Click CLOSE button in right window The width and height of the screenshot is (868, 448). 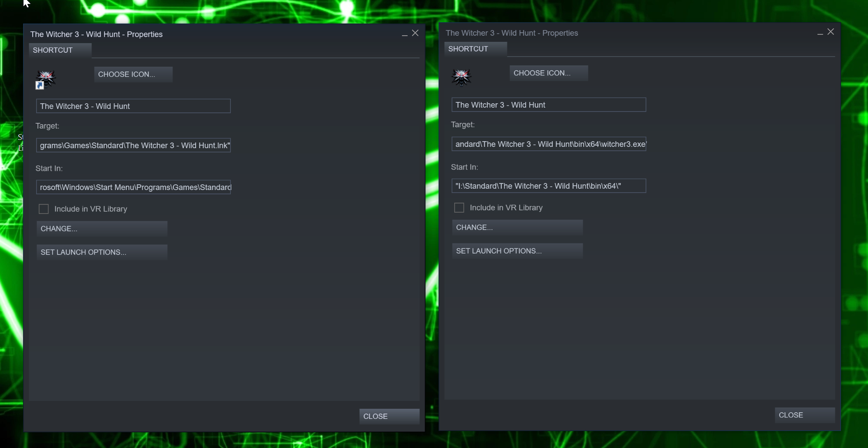pyautogui.click(x=805, y=415)
